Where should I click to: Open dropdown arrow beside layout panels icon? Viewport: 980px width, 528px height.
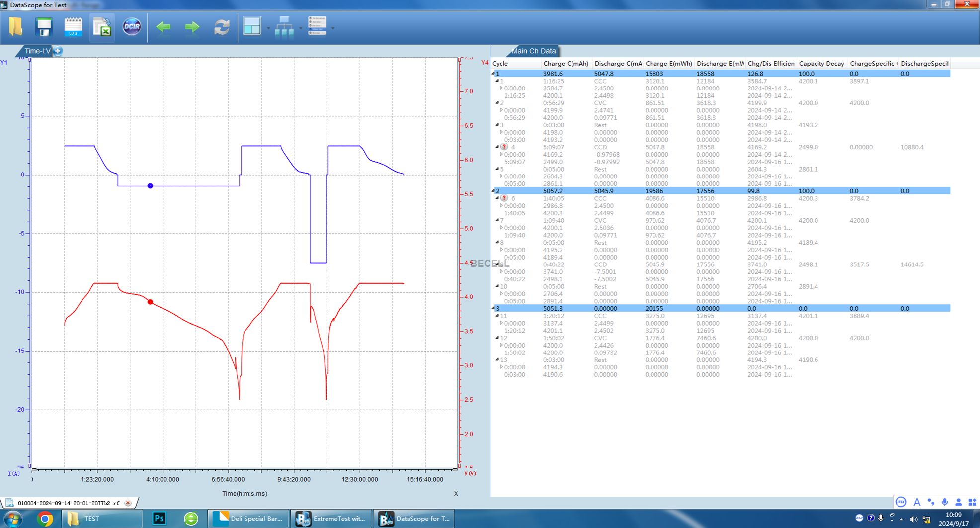click(x=268, y=28)
